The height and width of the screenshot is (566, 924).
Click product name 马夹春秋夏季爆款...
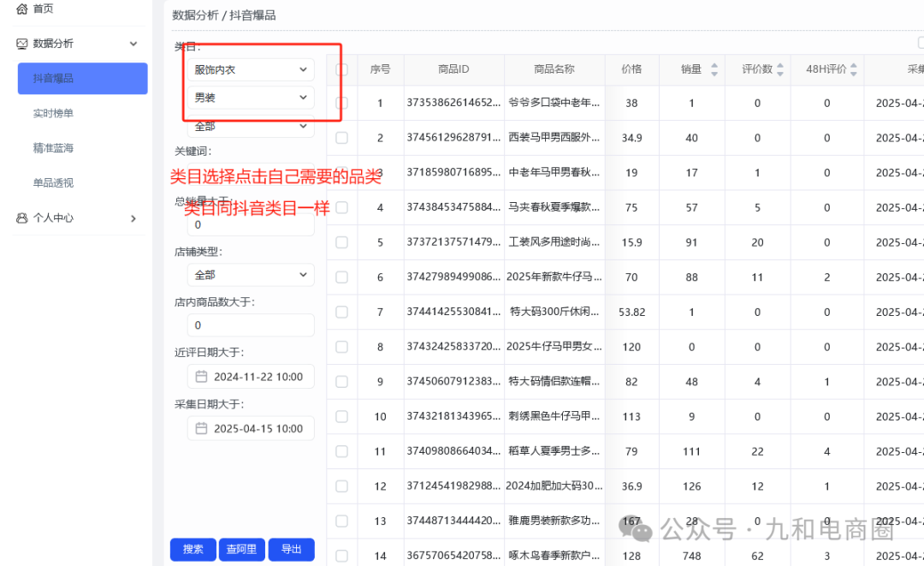coord(554,207)
